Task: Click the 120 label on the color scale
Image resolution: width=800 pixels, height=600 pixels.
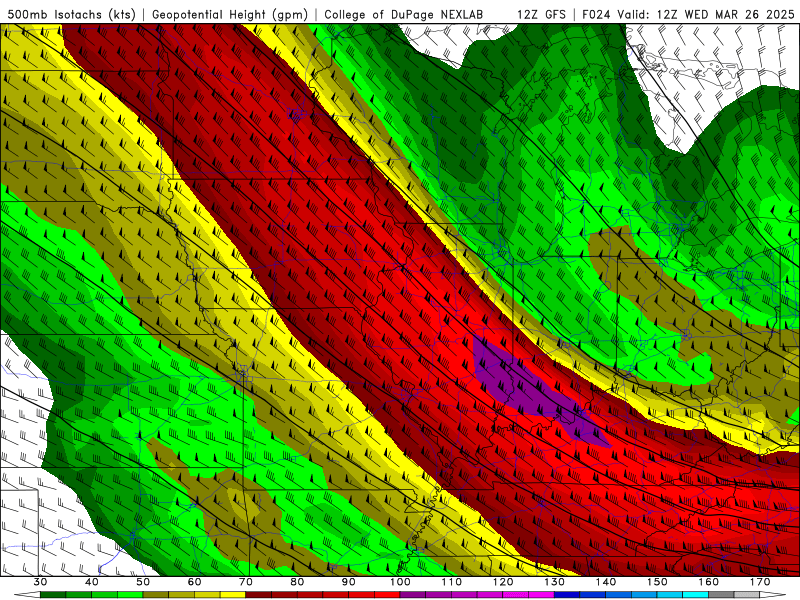Action: coord(503,582)
